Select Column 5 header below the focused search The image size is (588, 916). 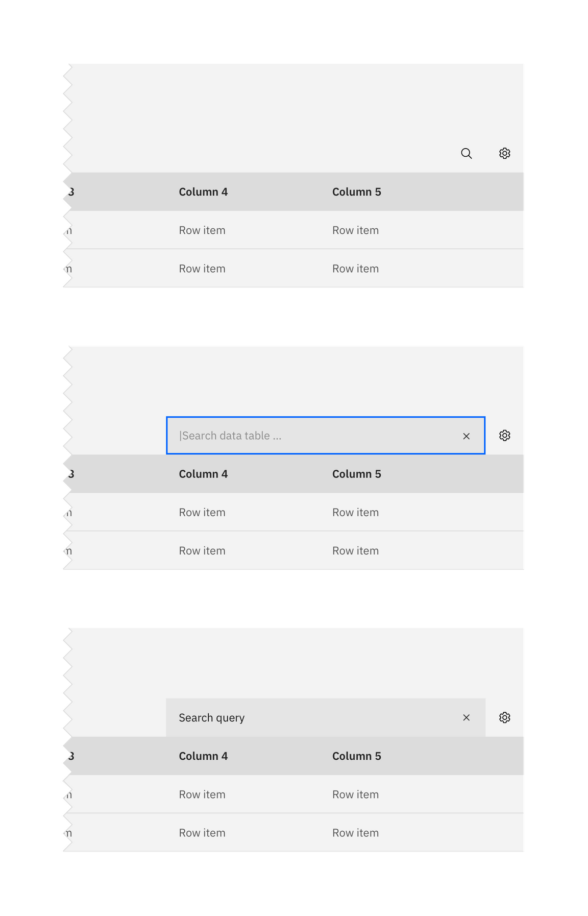pos(357,474)
